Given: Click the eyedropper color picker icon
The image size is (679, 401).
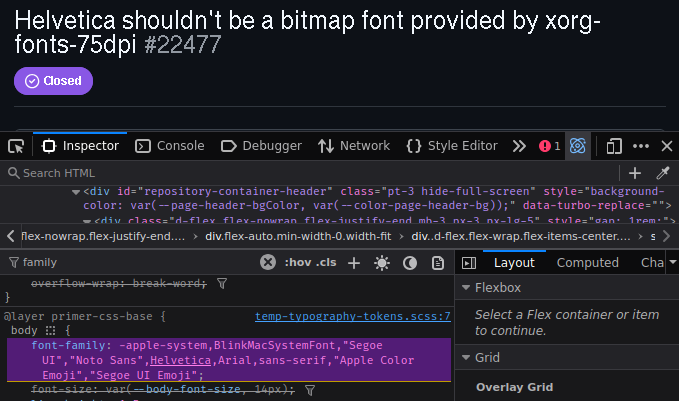Looking at the screenshot, I should [662, 173].
